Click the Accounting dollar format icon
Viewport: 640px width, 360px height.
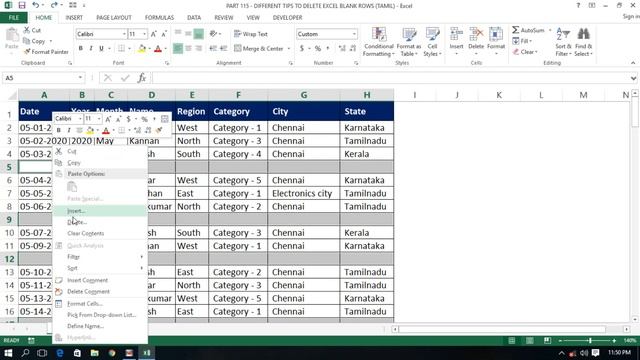(x=302, y=49)
